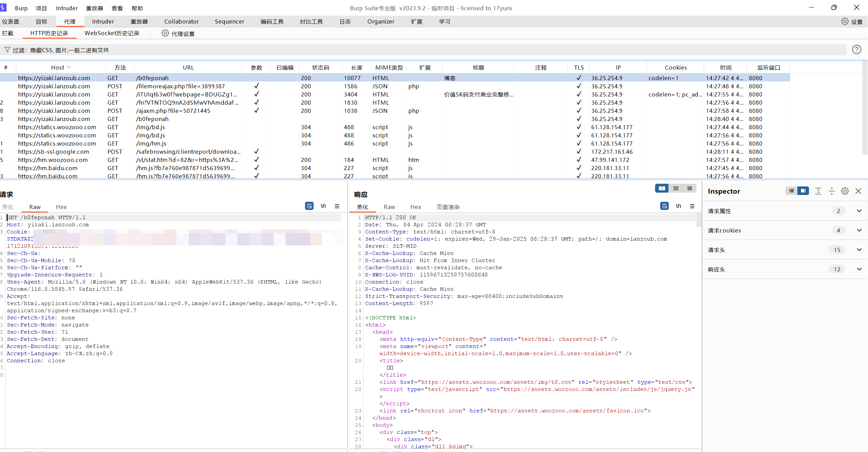Sort by Cookies column header
The width and height of the screenshot is (868, 452).
pos(676,67)
